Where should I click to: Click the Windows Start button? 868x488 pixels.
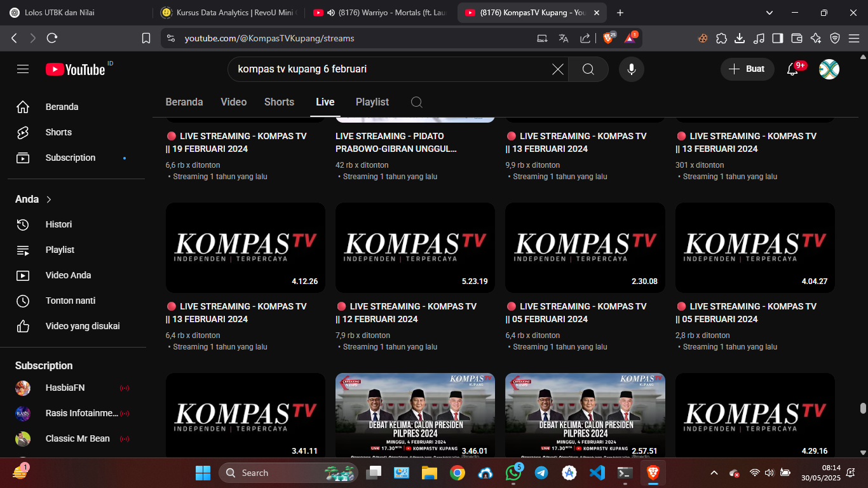point(203,473)
